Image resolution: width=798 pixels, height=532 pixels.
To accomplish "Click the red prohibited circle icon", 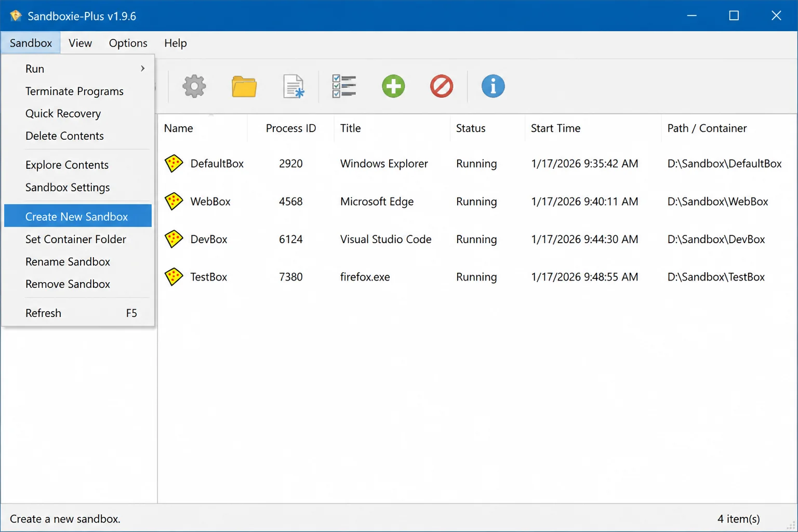I will point(442,86).
